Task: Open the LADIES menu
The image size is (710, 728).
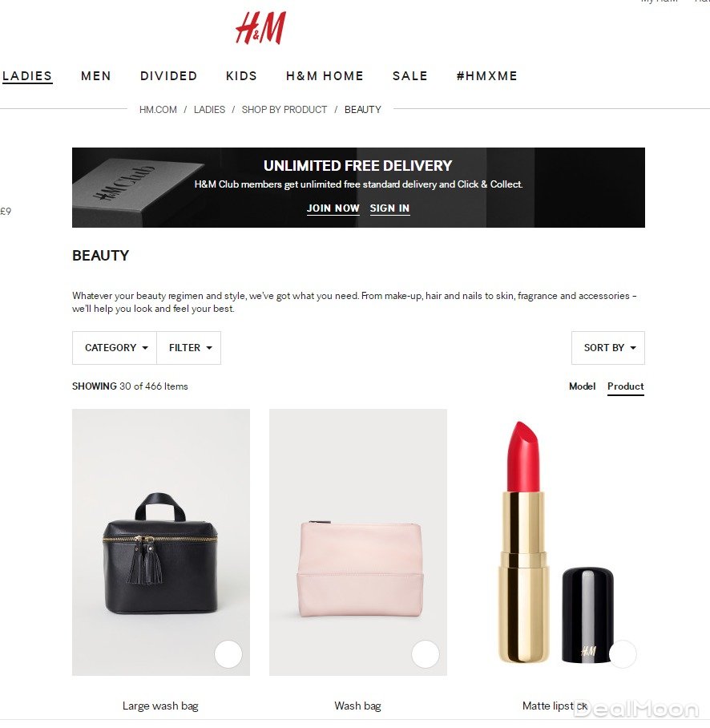Action: [27, 75]
